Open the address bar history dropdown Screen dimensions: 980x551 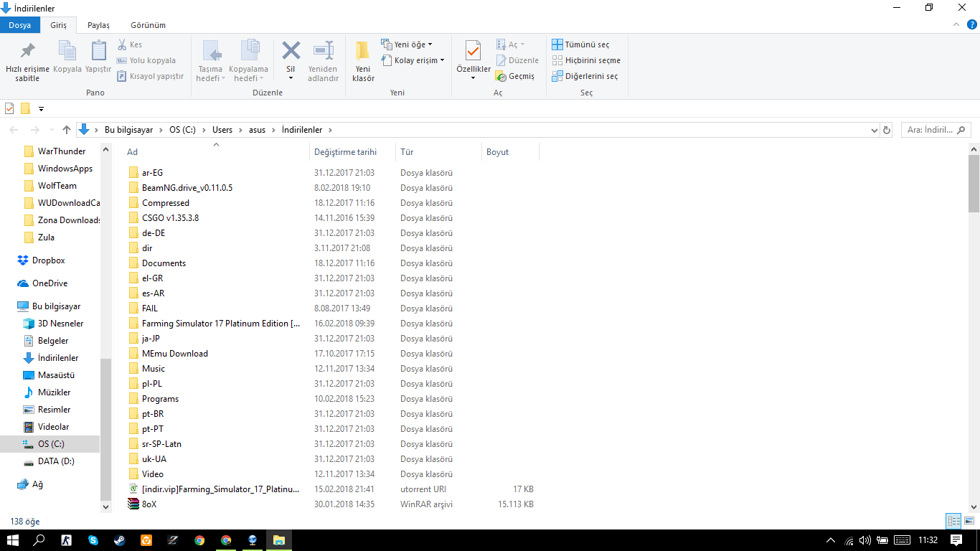click(x=874, y=131)
